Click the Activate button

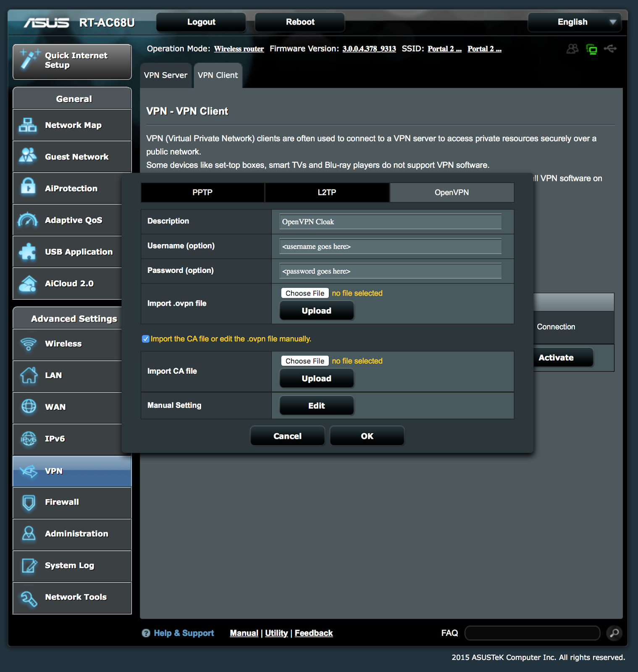pyautogui.click(x=563, y=357)
